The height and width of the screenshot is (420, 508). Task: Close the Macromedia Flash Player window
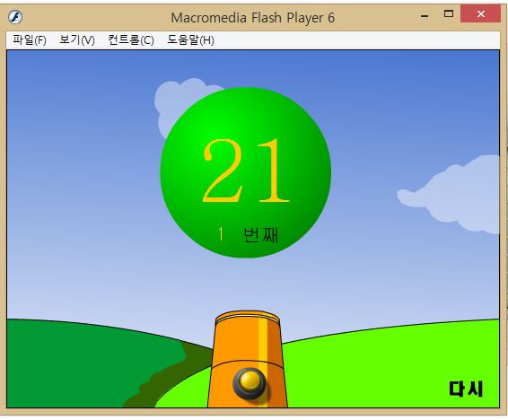pos(481,13)
